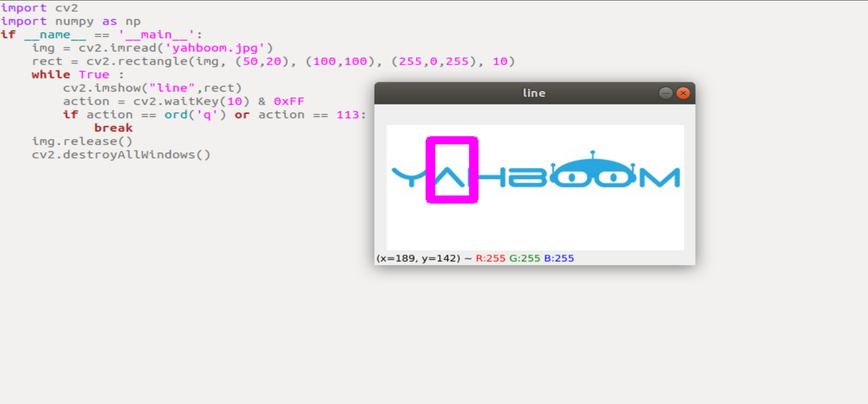Image resolution: width=868 pixels, height=404 pixels.
Task: Click the magenta rectangle drawn on the image
Action: (x=452, y=170)
